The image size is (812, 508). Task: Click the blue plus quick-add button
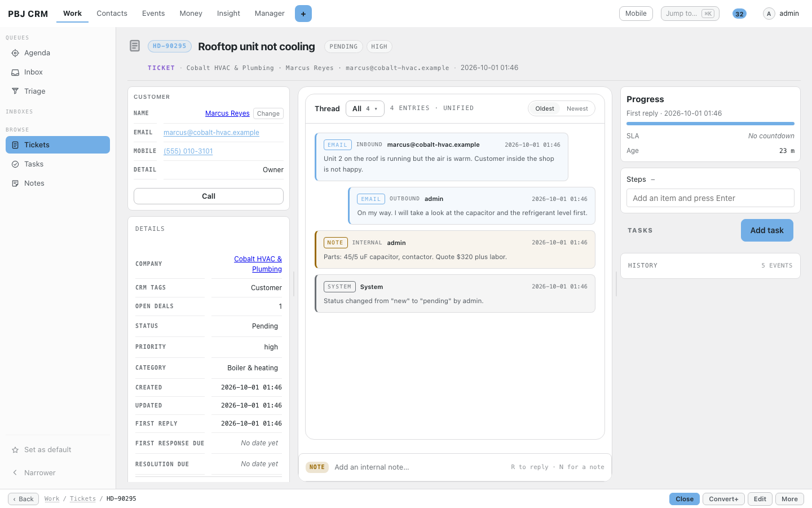click(303, 14)
